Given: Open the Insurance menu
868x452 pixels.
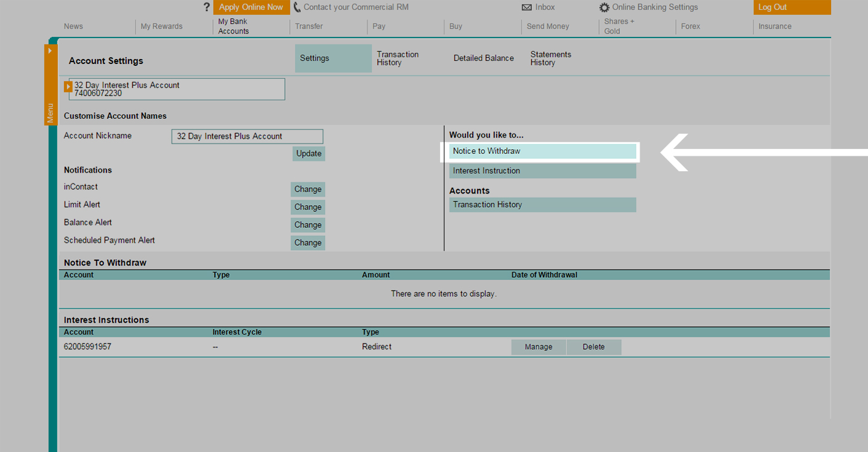Looking at the screenshot, I should 775,26.
